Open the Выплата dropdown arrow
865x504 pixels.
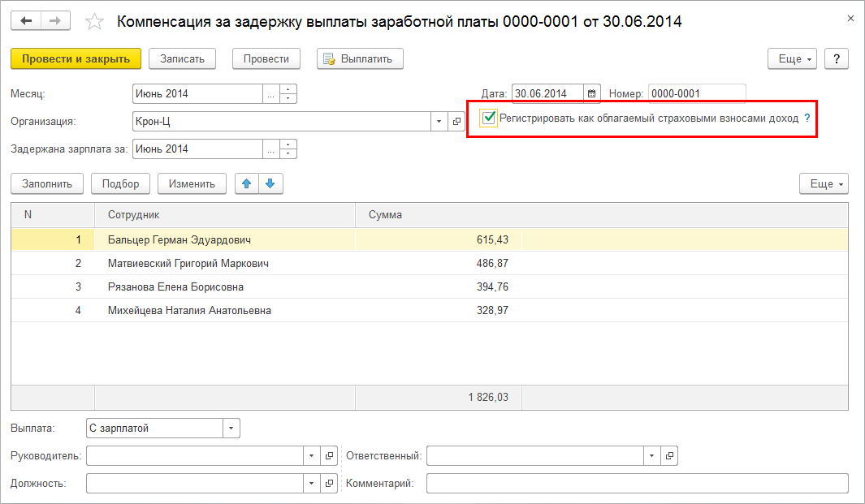pyautogui.click(x=231, y=429)
